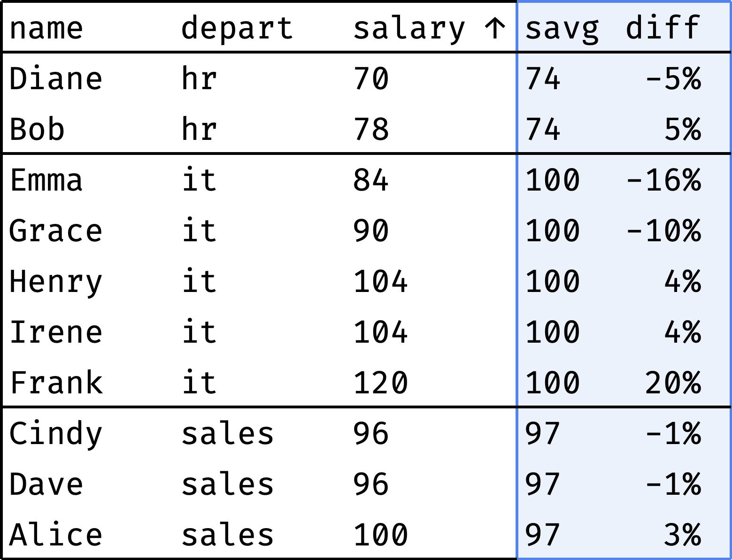The width and height of the screenshot is (732, 560).
Task: Click Irene's savg value 100
Action: pyautogui.click(x=553, y=332)
